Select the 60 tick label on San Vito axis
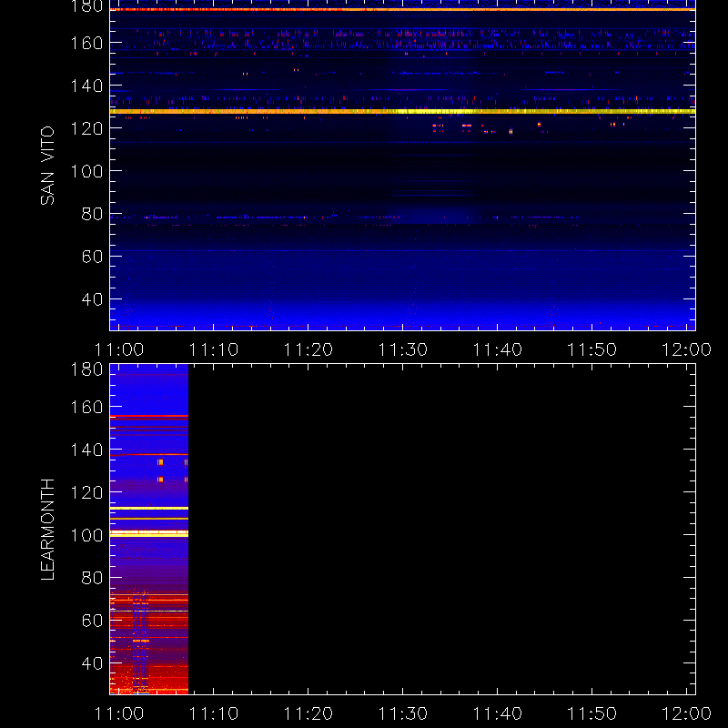Screen dimensions: 728x728 click(92, 257)
